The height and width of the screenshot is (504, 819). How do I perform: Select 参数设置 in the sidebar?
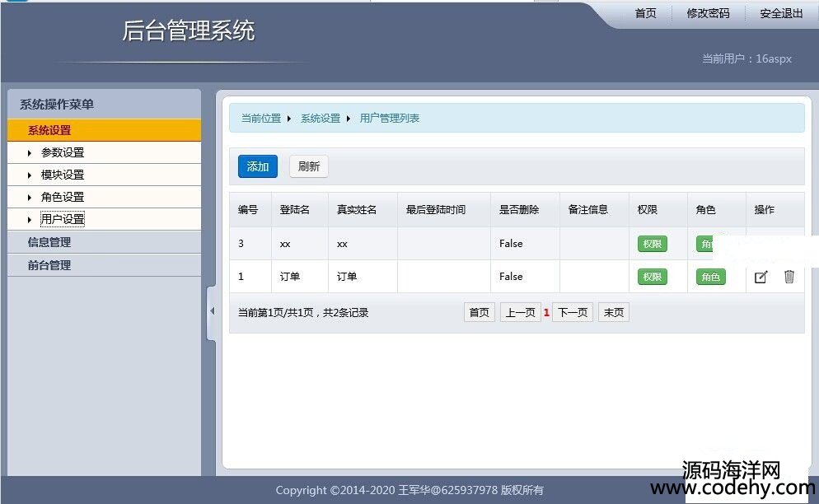pos(63,152)
